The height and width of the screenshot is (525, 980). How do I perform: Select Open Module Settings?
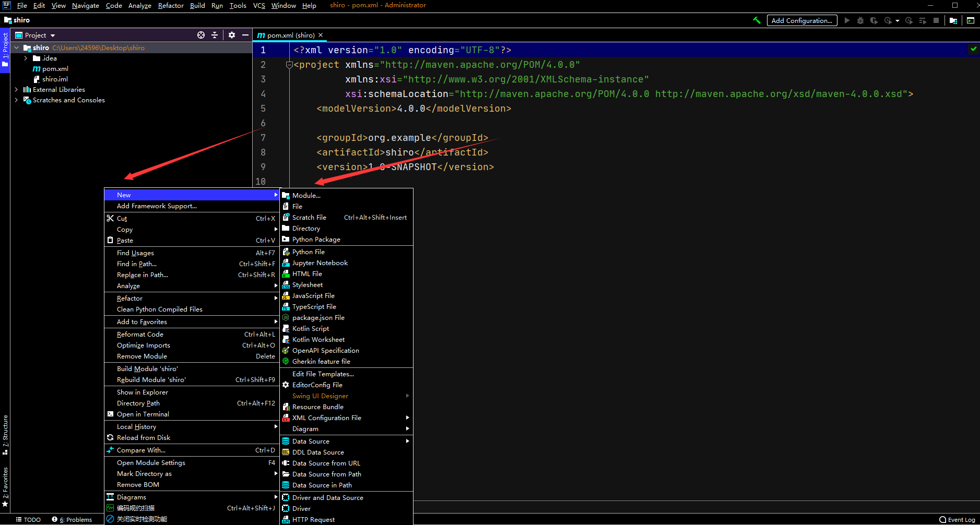click(x=192, y=462)
